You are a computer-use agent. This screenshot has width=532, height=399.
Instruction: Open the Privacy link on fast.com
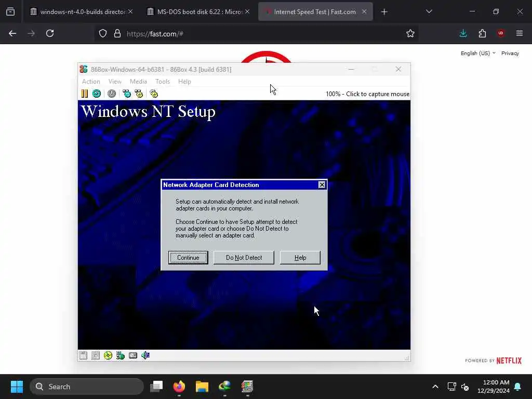[510, 54]
